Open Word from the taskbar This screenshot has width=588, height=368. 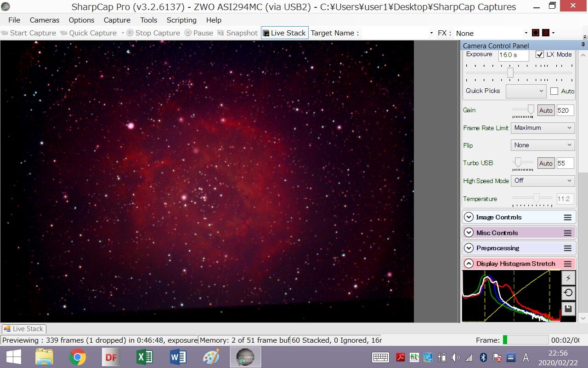point(178,357)
